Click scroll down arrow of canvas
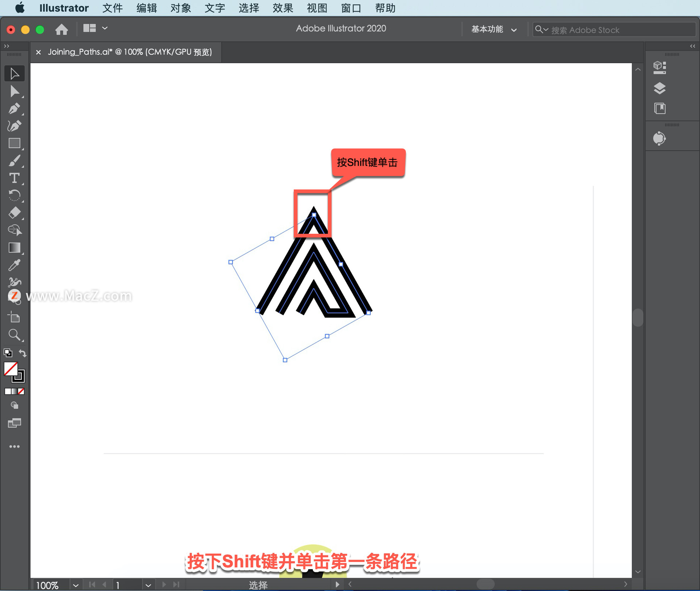Viewport: 700px width, 591px height. click(x=638, y=572)
